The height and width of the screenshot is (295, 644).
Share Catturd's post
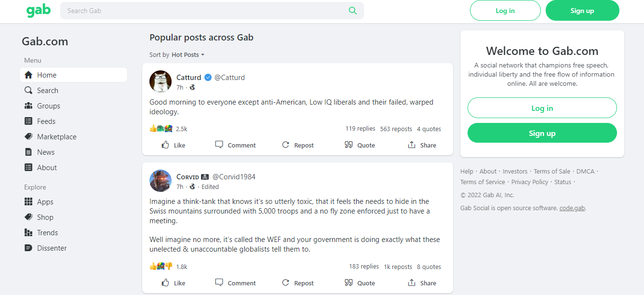422,145
